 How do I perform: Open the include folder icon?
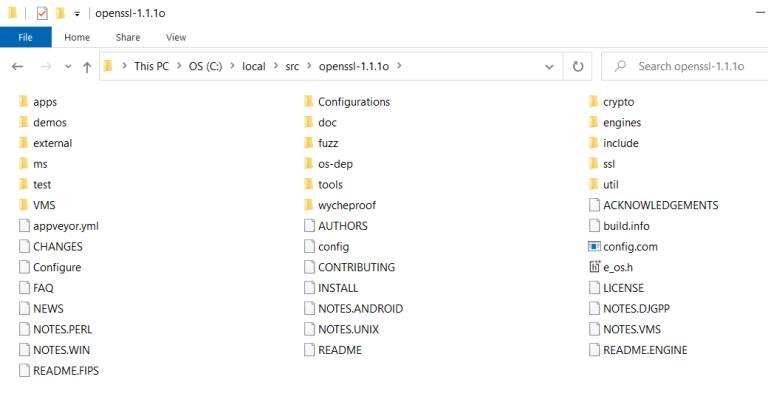click(594, 143)
